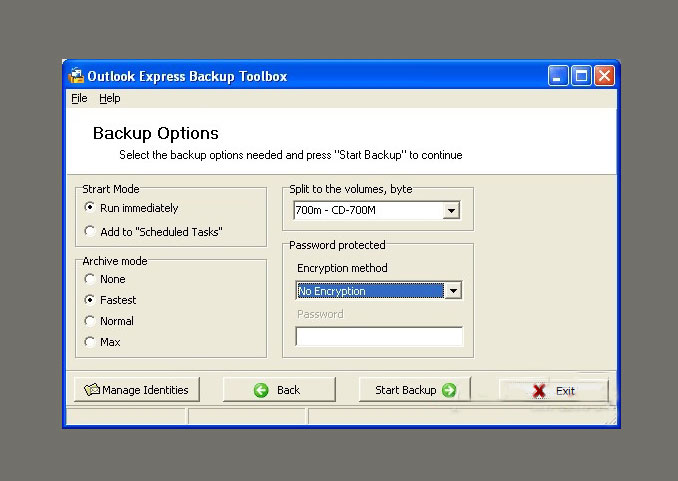Click the Manage Identities envelope icon
678x481 pixels.
[x=92, y=390]
